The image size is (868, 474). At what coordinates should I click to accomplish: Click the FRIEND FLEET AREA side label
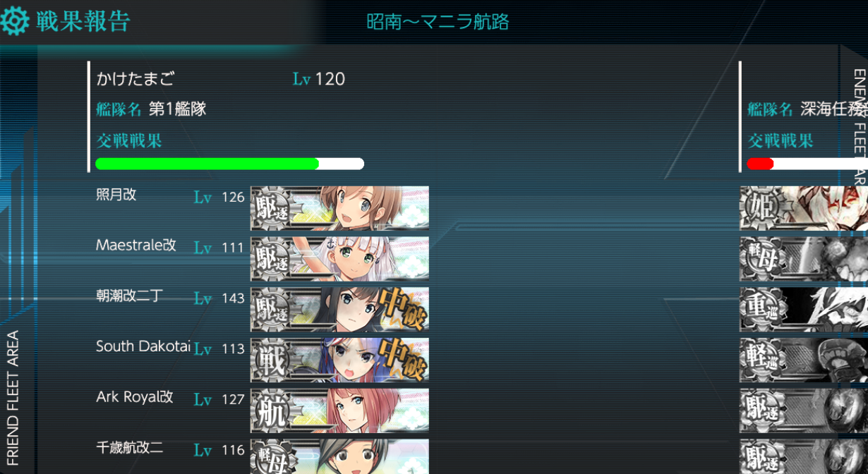point(12,399)
